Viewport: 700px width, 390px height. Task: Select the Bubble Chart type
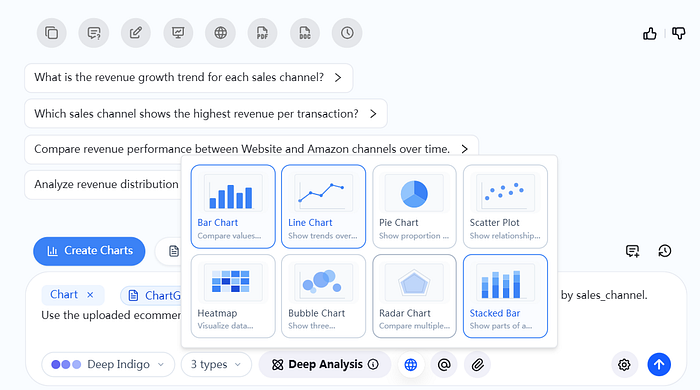point(324,296)
